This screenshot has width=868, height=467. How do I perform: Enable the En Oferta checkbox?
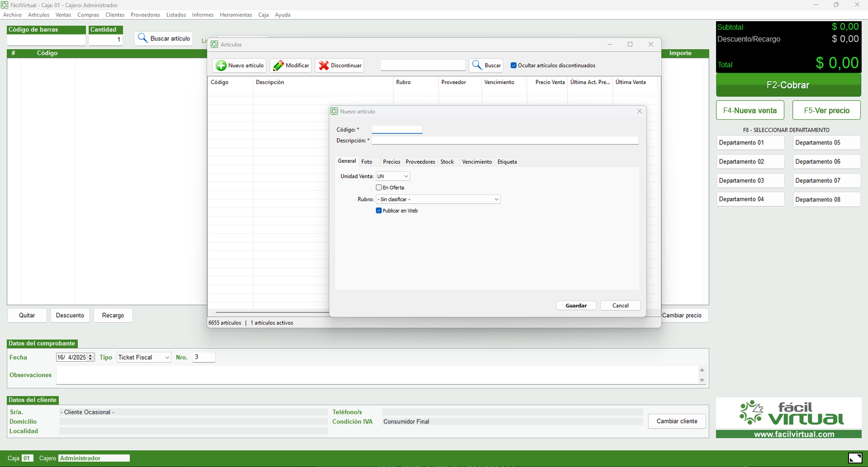pyautogui.click(x=379, y=188)
